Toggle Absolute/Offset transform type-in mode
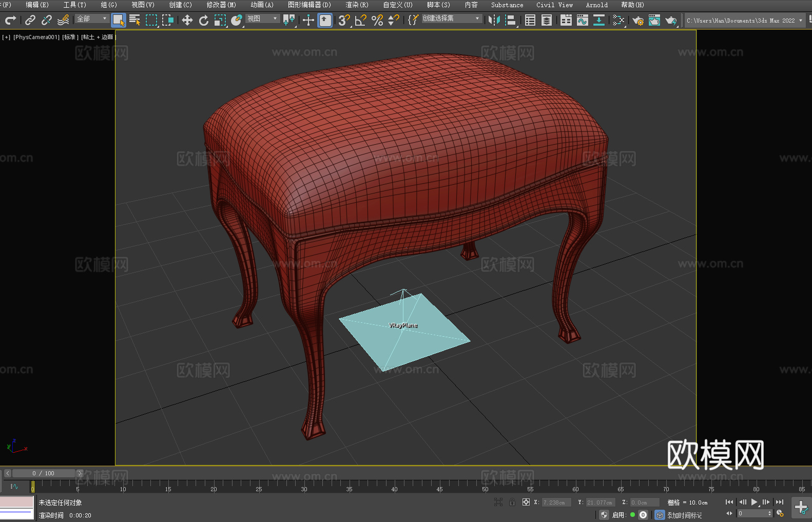Viewport: 812px width, 522px height. (526, 502)
